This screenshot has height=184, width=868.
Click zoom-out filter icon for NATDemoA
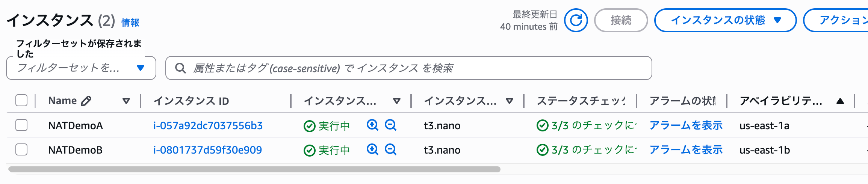click(x=391, y=125)
